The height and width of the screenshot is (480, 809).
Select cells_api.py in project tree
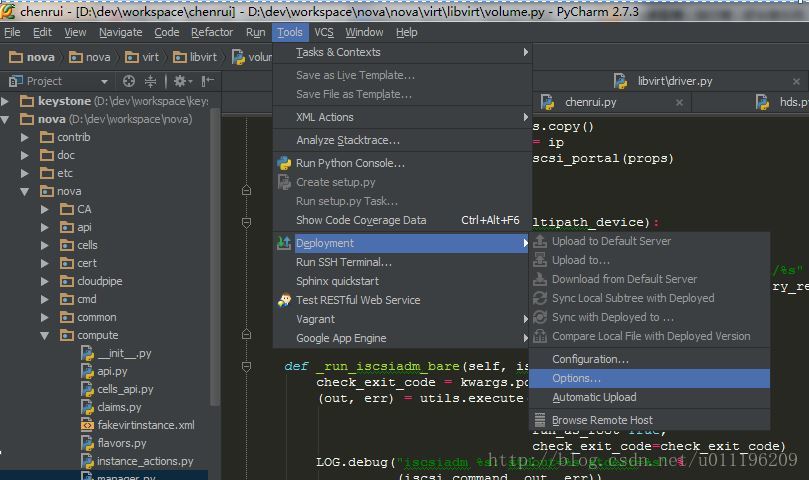click(125, 389)
